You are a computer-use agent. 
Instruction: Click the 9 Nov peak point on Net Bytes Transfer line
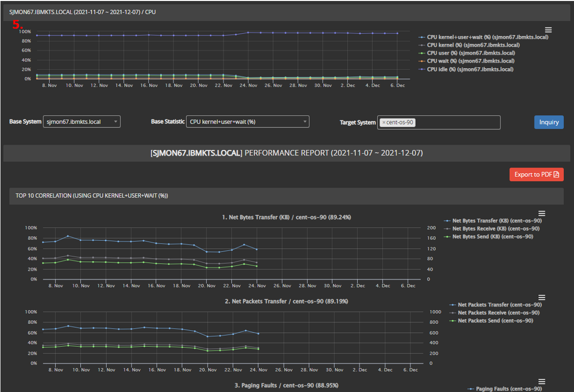click(x=68, y=236)
